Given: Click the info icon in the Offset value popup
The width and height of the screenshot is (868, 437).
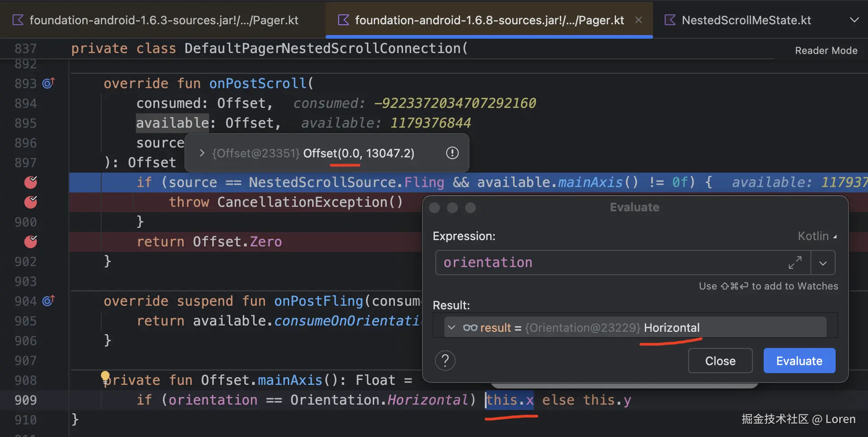Looking at the screenshot, I should click(452, 153).
